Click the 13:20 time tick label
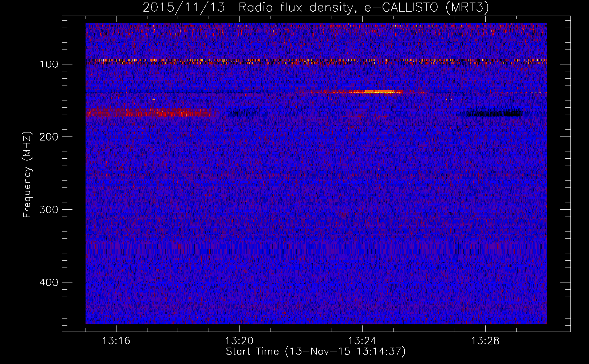Viewport: 589px width, 364px height. (239, 341)
